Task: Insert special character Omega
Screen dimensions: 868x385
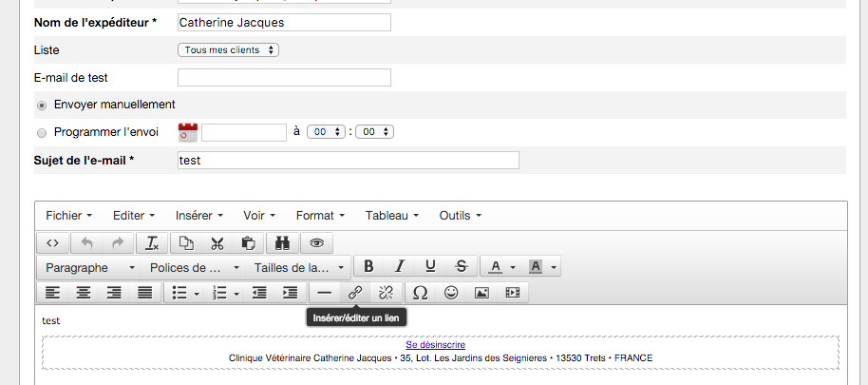Action: [x=421, y=293]
